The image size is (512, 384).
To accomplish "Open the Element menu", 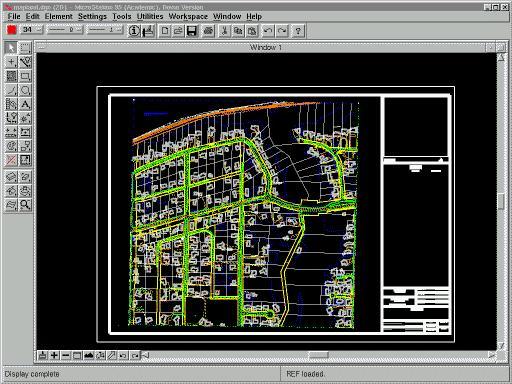I will point(59,16).
